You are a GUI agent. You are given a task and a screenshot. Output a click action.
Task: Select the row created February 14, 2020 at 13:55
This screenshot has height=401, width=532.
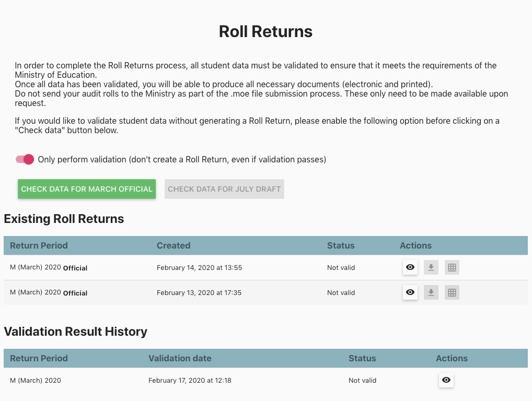[x=199, y=268]
